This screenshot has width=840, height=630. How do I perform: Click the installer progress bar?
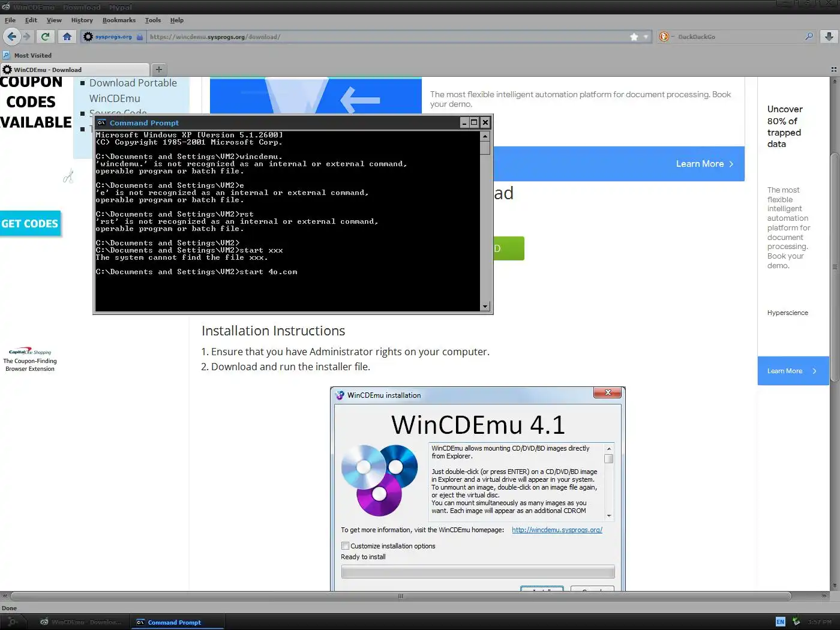point(478,571)
